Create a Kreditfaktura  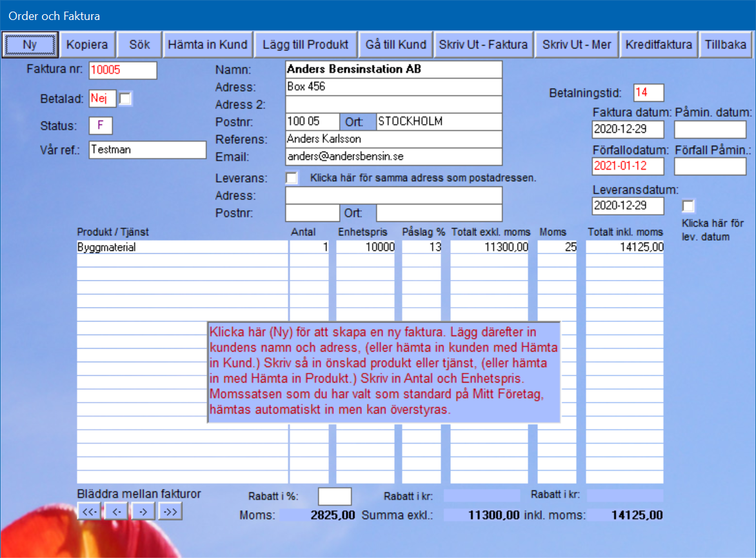point(659,45)
